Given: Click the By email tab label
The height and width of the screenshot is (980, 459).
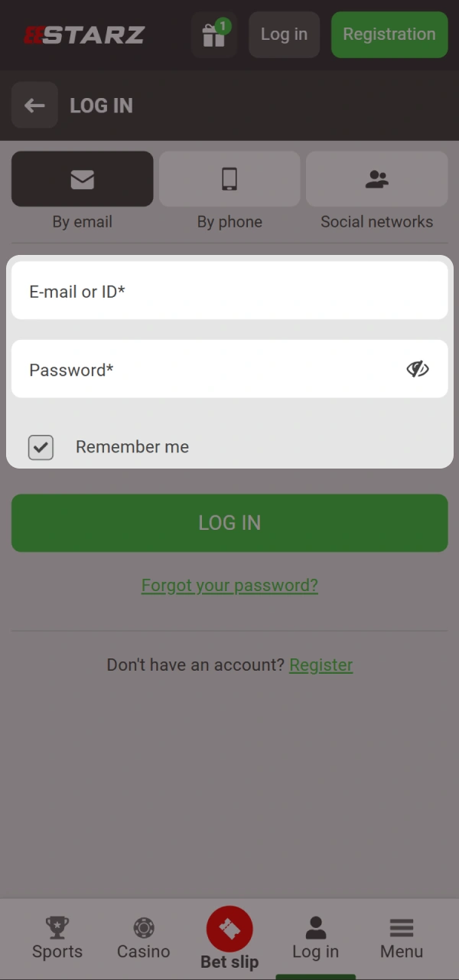Looking at the screenshot, I should tap(82, 222).
